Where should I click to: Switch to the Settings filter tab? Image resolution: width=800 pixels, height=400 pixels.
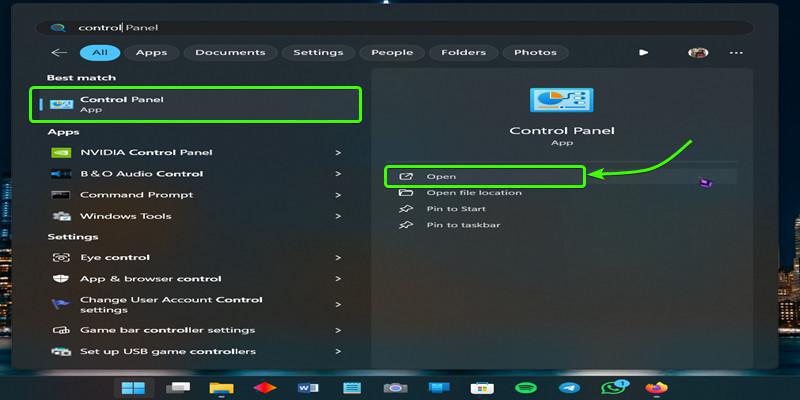coord(318,53)
